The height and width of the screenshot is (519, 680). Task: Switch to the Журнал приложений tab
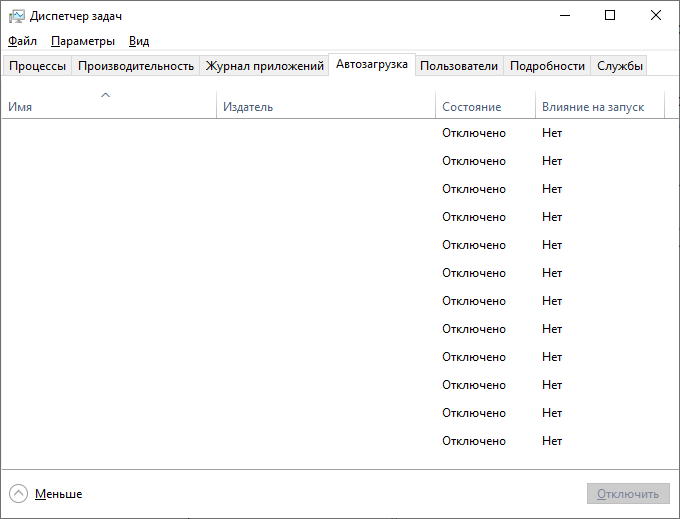265,66
